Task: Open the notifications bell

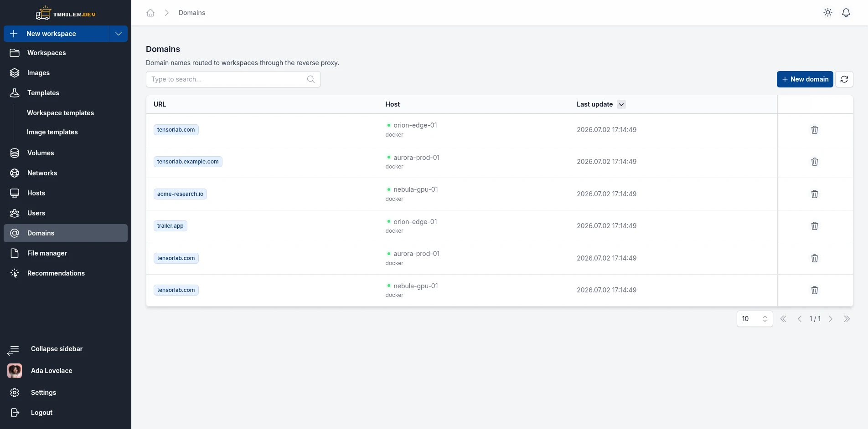Action: click(846, 13)
